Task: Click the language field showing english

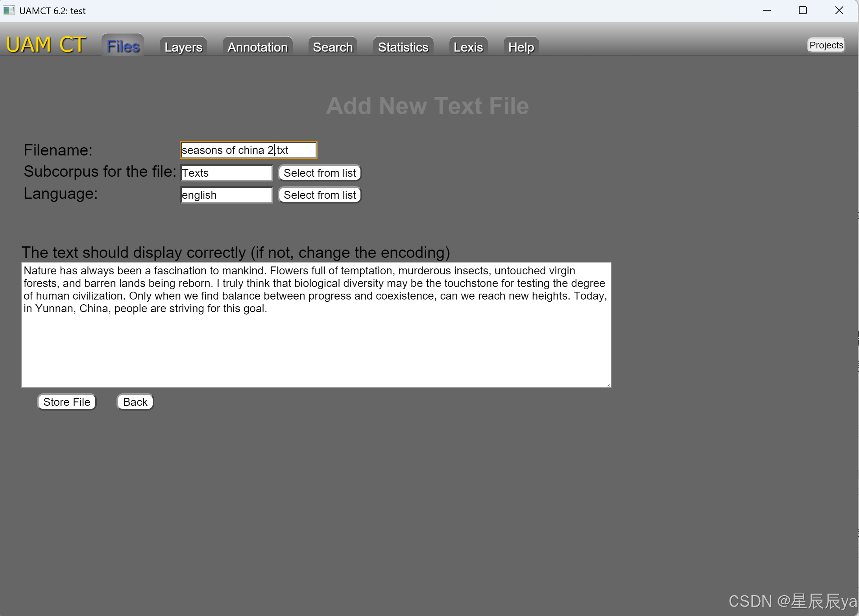Action: click(x=226, y=194)
